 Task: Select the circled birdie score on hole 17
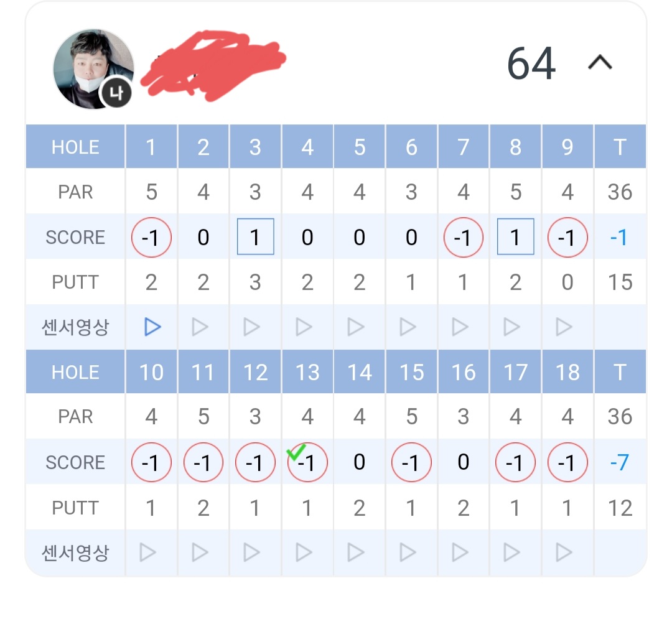(x=515, y=463)
